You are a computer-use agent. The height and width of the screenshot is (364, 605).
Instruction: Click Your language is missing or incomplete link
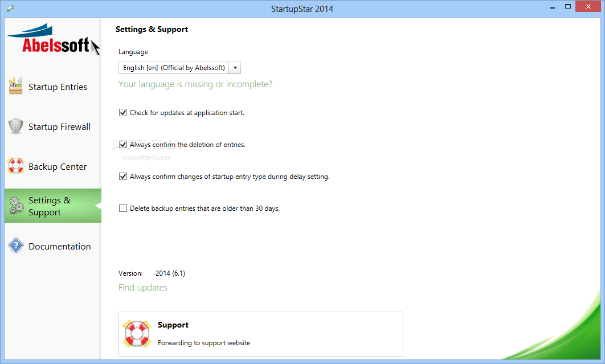(195, 84)
